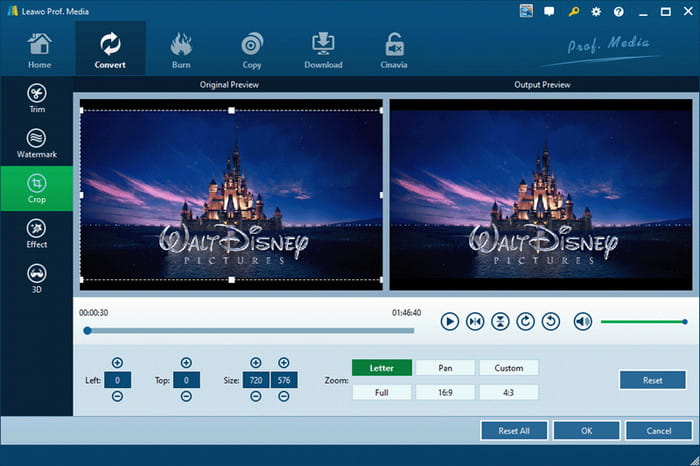Open the 3D settings panel
Image resolution: width=700 pixels, height=466 pixels.
coord(37,279)
